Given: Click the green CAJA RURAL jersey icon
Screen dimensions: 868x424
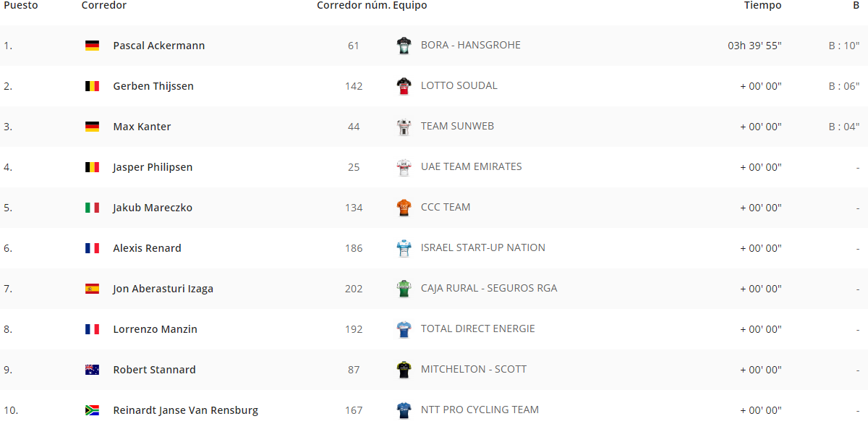Looking at the screenshot, I should click(x=404, y=289).
